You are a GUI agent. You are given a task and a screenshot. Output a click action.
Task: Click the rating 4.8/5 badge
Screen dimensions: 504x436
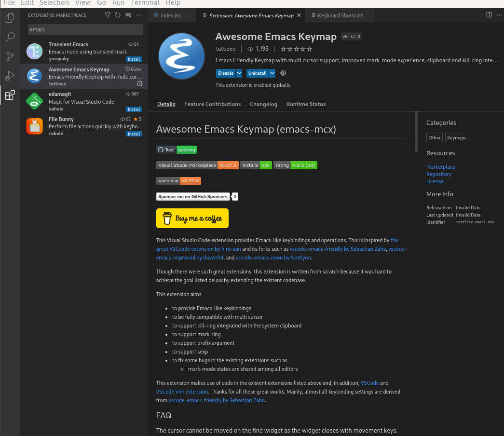pos(295,165)
